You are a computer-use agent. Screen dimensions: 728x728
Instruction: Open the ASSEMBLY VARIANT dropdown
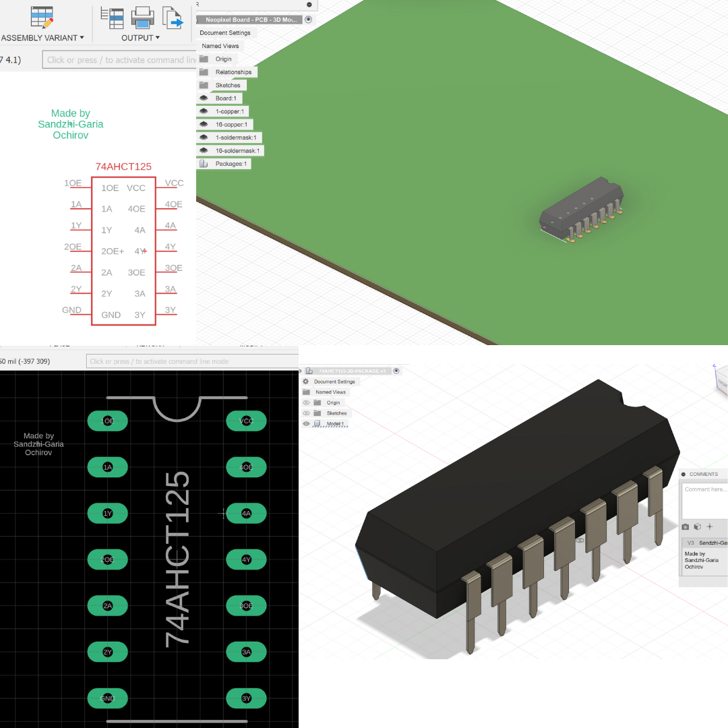pos(42,38)
